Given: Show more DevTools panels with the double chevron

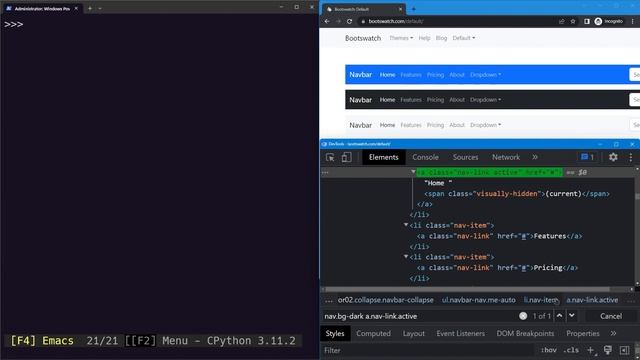Looking at the screenshot, I should click(535, 157).
